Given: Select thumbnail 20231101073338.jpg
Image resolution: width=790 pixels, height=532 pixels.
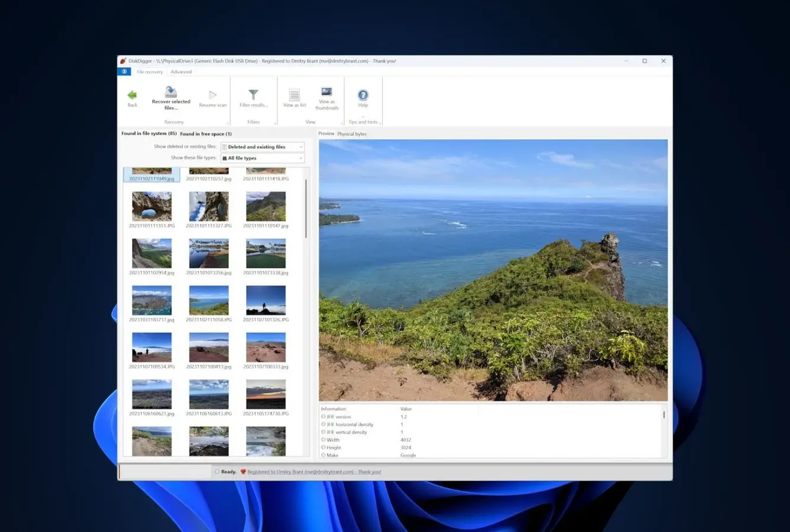Looking at the screenshot, I should click(266, 257).
